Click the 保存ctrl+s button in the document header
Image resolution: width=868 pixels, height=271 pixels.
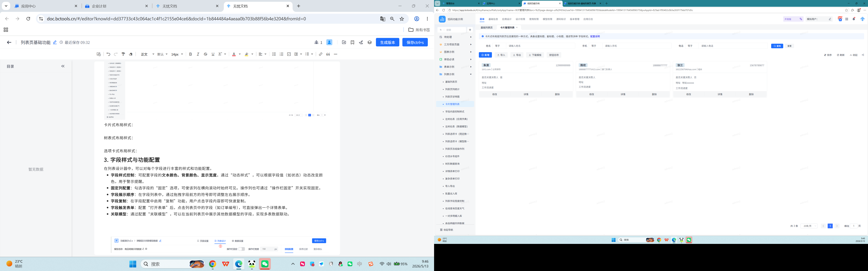pos(415,42)
